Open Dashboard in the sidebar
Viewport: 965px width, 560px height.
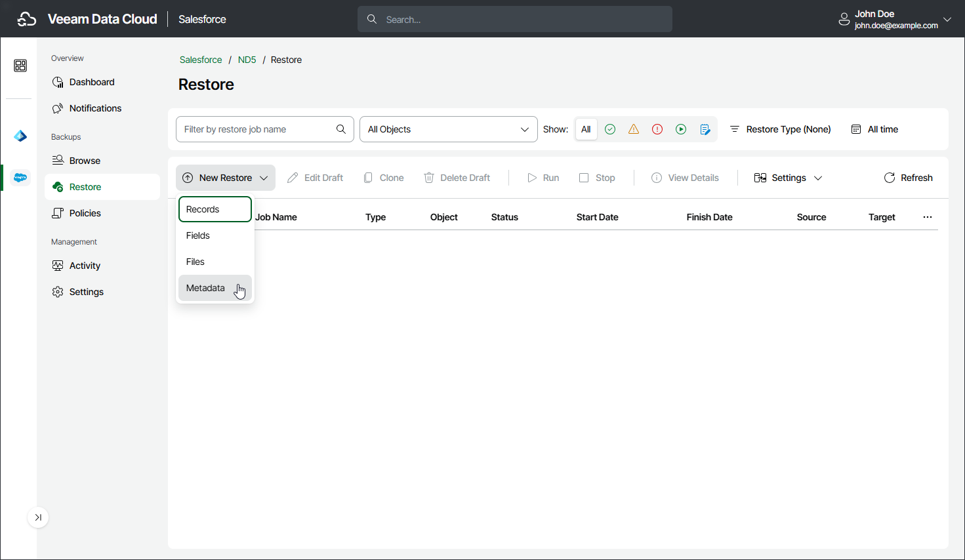pyautogui.click(x=102, y=82)
